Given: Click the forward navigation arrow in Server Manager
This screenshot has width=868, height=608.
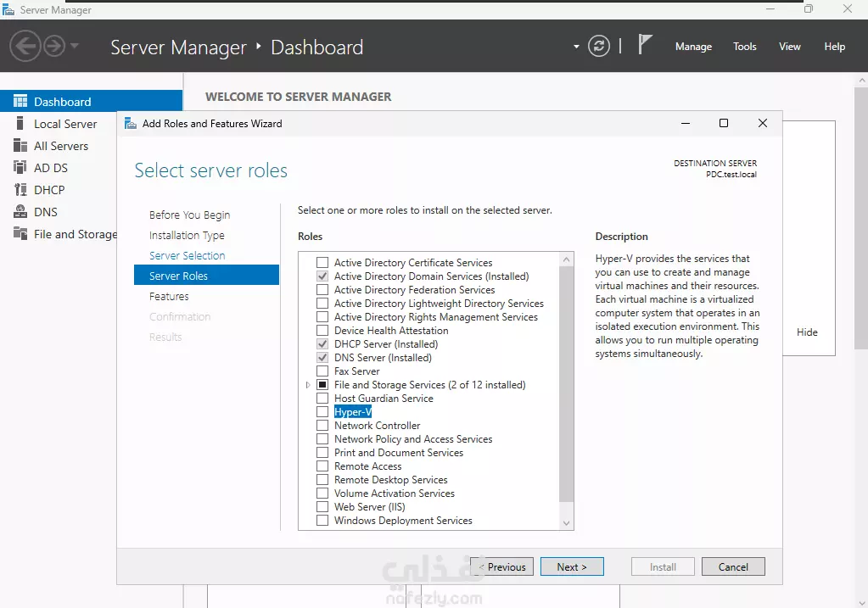Looking at the screenshot, I should [54, 46].
